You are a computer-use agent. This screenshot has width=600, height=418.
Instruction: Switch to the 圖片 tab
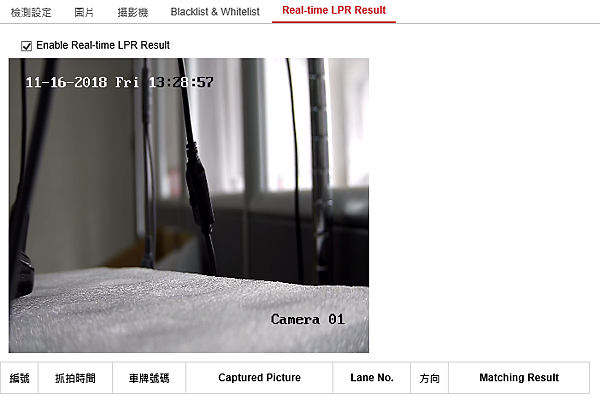84,12
